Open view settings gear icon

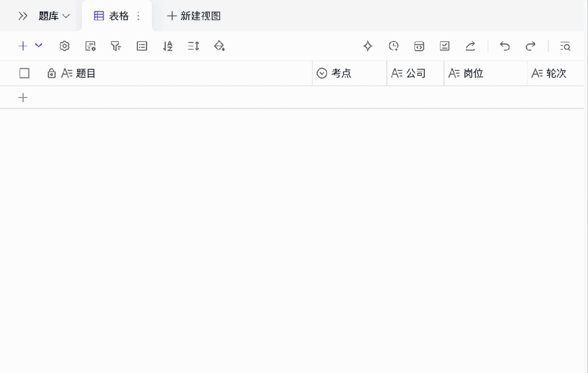click(x=64, y=46)
